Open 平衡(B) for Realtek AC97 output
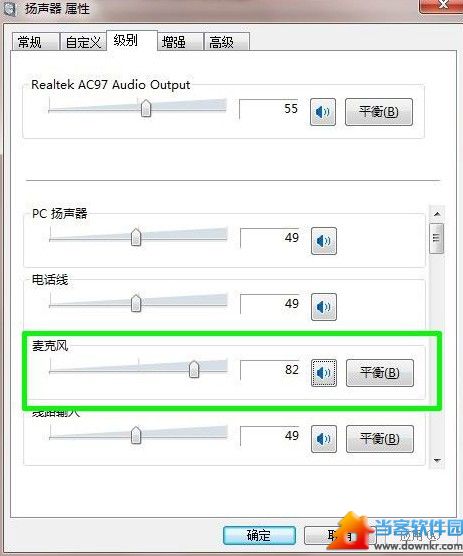 [x=379, y=112]
